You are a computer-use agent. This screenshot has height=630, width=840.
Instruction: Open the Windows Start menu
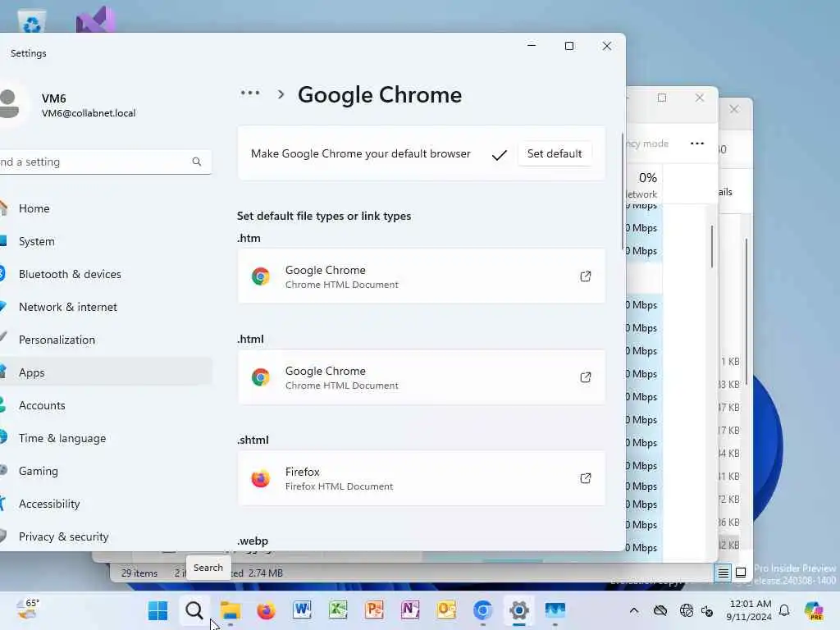(158, 610)
